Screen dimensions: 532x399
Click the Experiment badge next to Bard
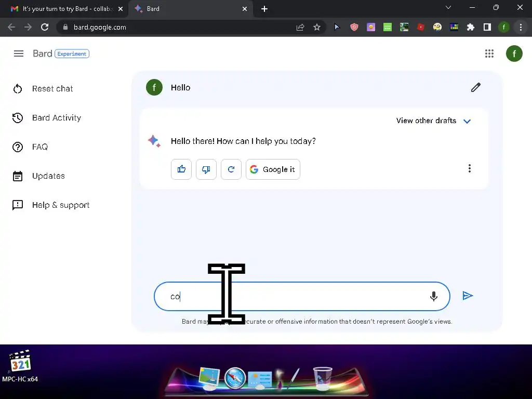pyautogui.click(x=72, y=54)
